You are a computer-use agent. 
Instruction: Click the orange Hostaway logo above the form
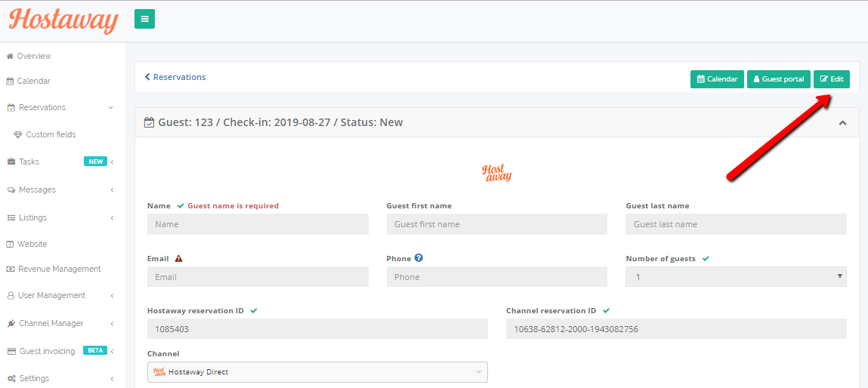(x=496, y=173)
